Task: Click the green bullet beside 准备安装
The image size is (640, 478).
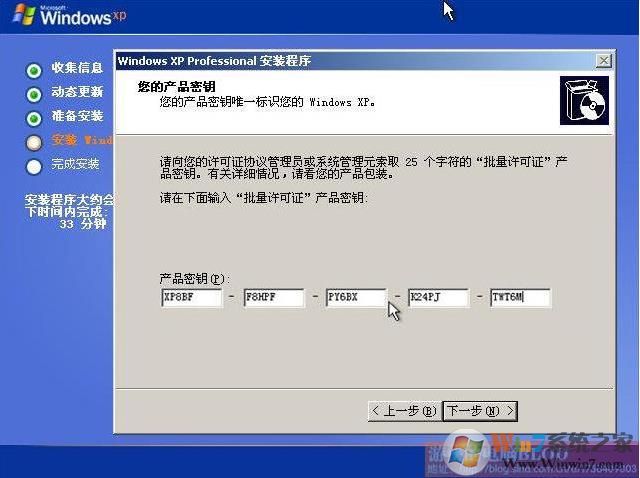Action: coord(34,117)
